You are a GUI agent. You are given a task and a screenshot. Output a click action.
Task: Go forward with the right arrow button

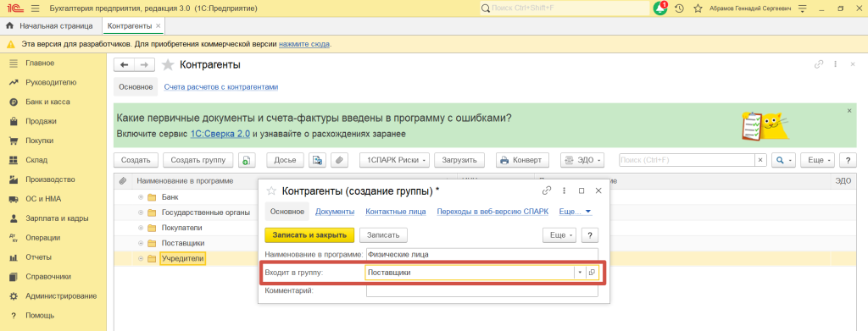click(144, 65)
